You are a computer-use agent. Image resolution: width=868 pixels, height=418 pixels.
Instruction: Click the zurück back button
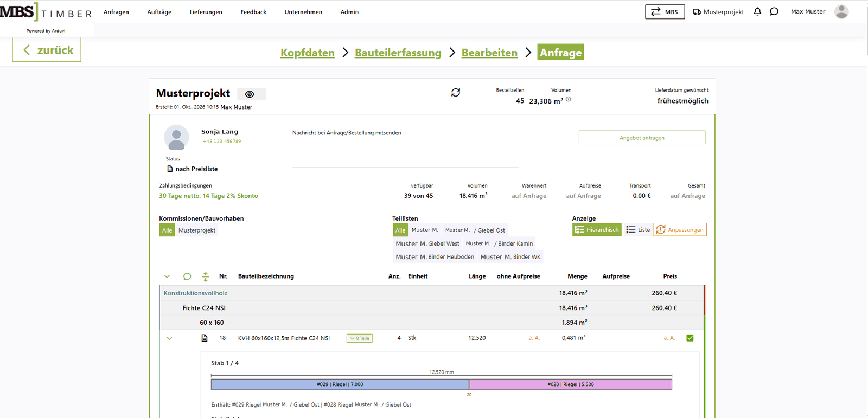47,50
